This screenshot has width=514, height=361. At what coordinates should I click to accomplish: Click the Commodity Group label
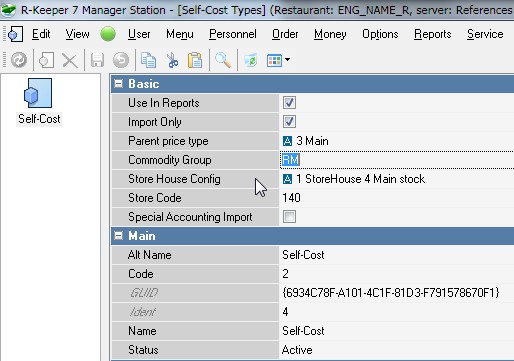coord(170,160)
